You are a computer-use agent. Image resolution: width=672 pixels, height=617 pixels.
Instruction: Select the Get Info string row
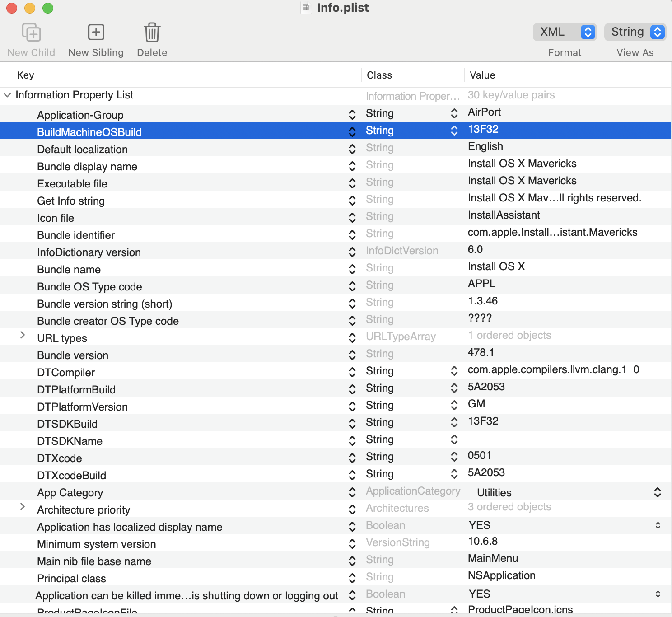(336, 200)
